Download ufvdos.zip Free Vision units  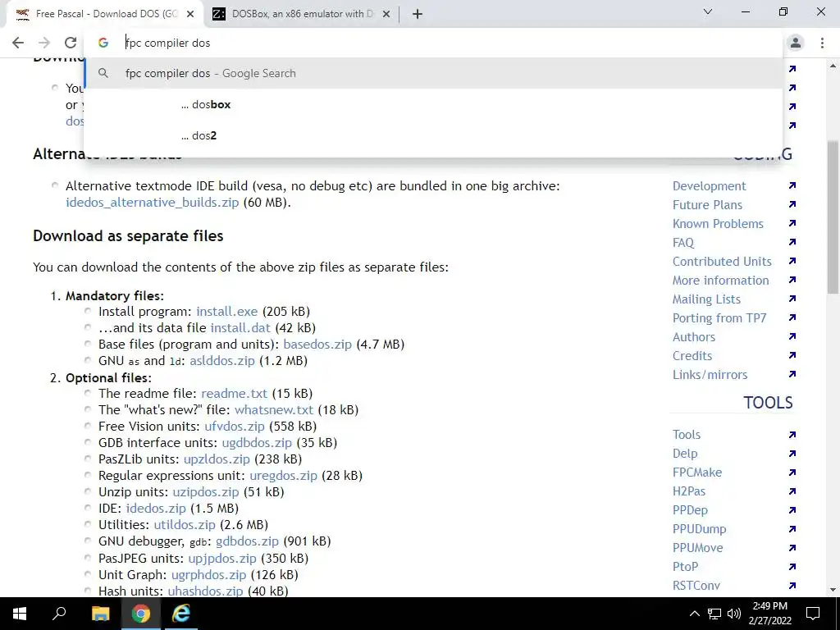point(235,427)
